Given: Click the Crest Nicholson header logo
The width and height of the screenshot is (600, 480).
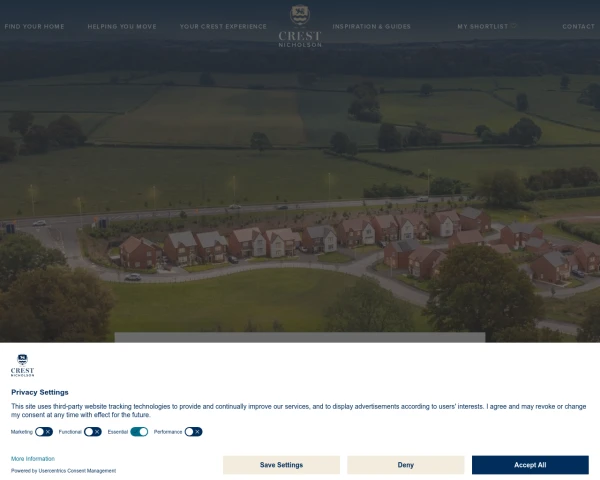Looking at the screenshot, I should coord(300,26).
